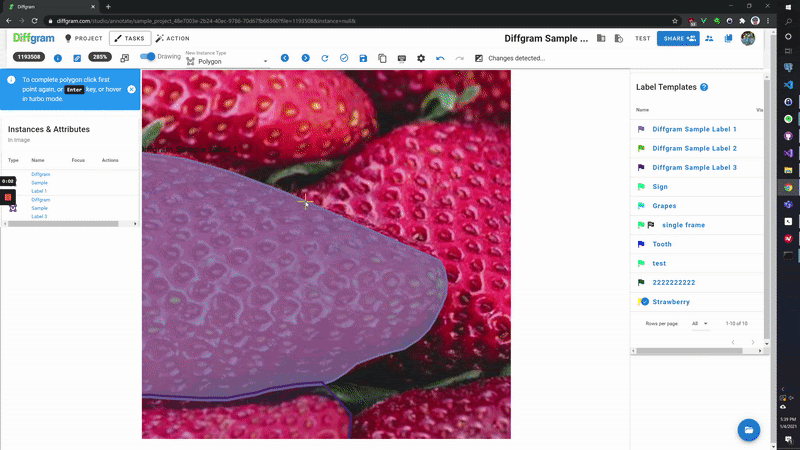800x450 pixels.
Task: Toggle the Drawing mode switch
Action: pyautogui.click(x=147, y=57)
